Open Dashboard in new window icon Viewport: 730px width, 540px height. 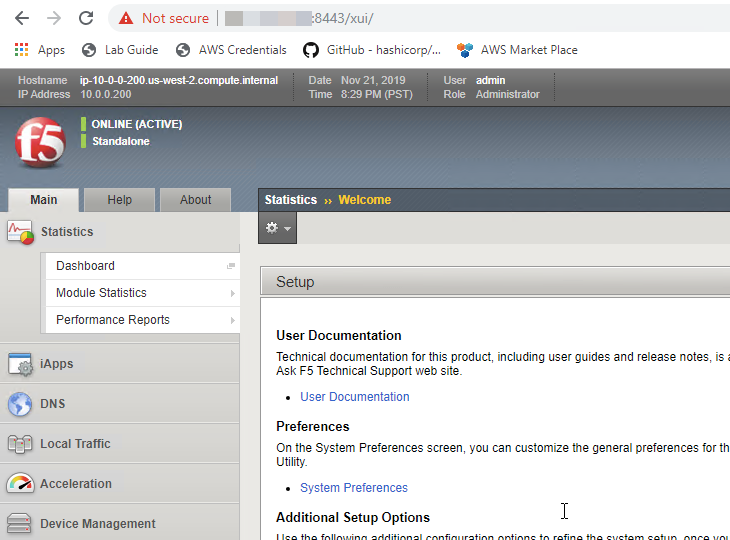(x=230, y=266)
